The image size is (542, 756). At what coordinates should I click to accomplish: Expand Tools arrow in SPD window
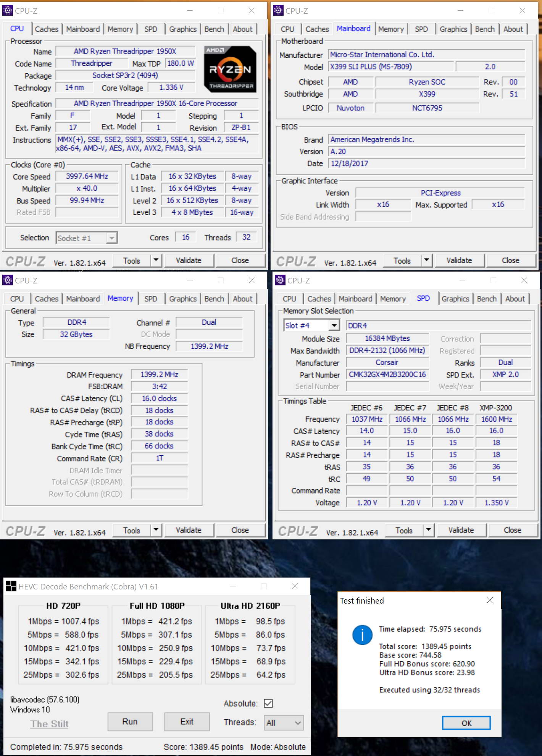click(x=429, y=530)
